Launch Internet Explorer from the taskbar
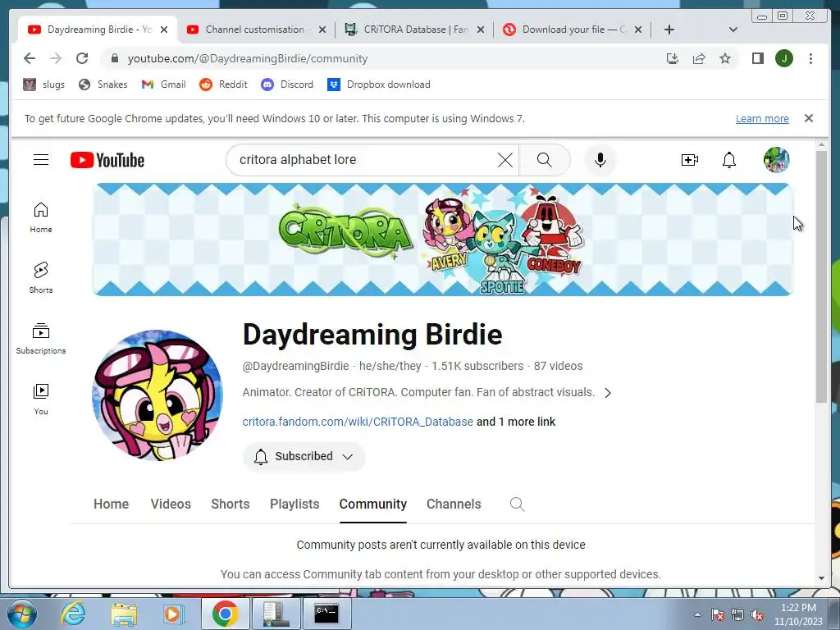 pos(73,614)
